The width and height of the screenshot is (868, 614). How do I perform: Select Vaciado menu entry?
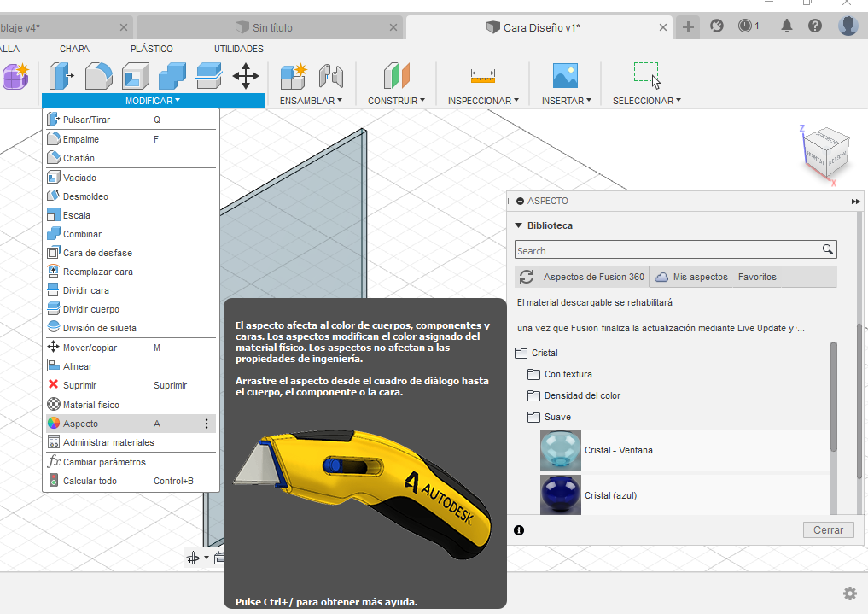pyautogui.click(x=131, y=178)
